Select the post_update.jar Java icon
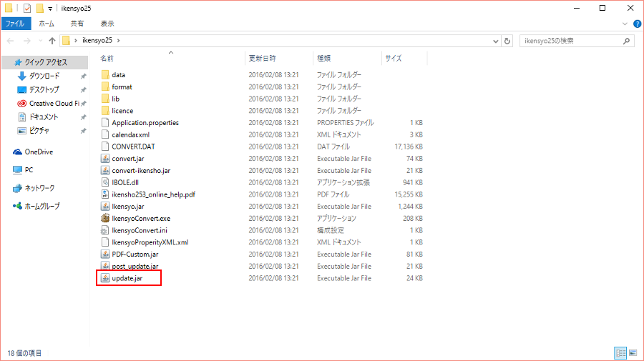This screenshot has height=361, width=644. click(105, 266)
